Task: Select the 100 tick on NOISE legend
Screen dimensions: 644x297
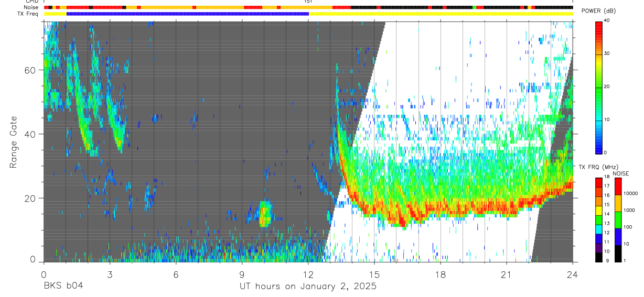Action: coord(628,227)
